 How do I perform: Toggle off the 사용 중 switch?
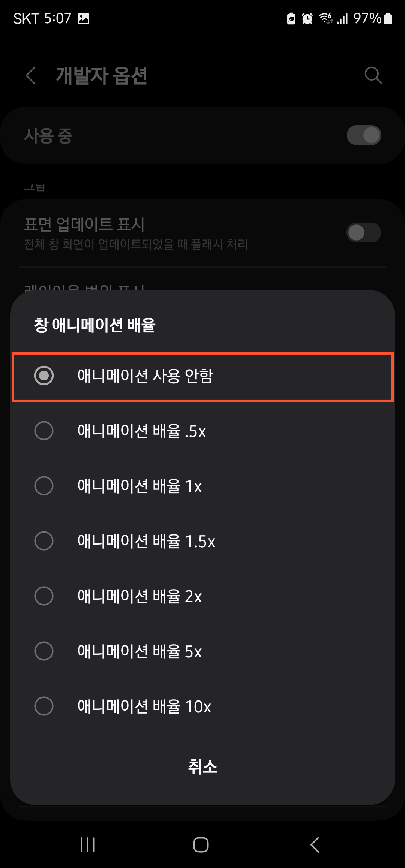363,135
